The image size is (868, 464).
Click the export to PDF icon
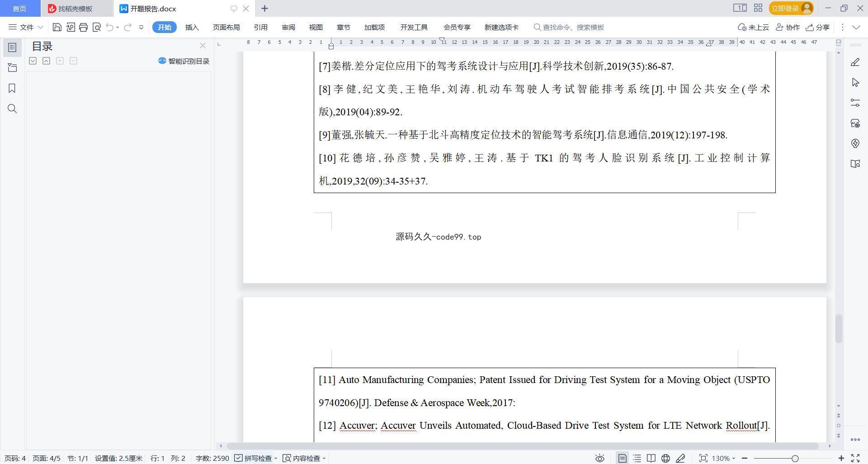(x=70, y=27)
